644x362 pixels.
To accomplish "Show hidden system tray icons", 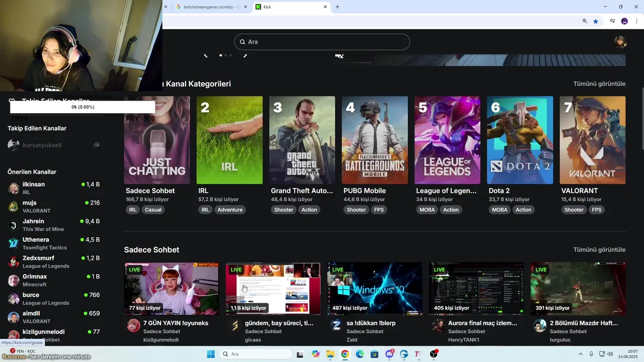I will 580,354.
